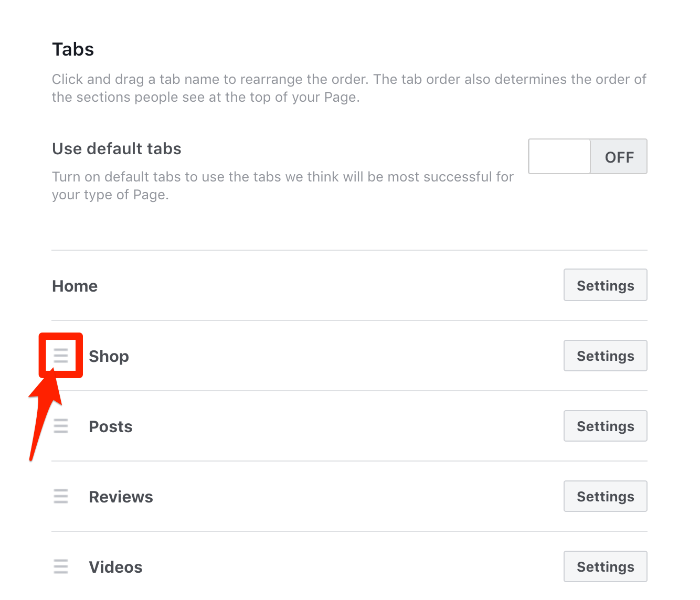Open Settings for the Videos tab

coord(605,566)
